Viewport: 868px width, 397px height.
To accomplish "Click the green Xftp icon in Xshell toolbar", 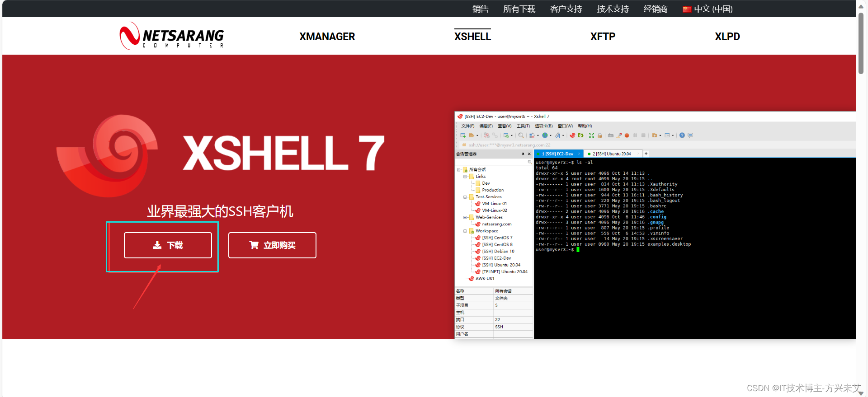I will (580, 135).
